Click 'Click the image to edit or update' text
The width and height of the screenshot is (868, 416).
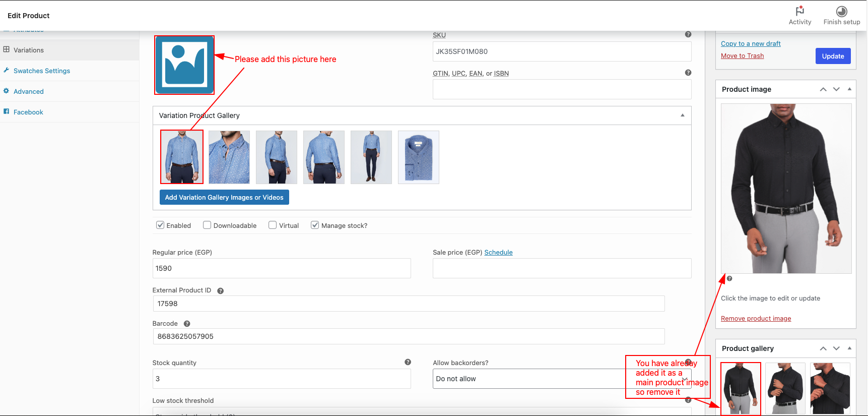770,298
